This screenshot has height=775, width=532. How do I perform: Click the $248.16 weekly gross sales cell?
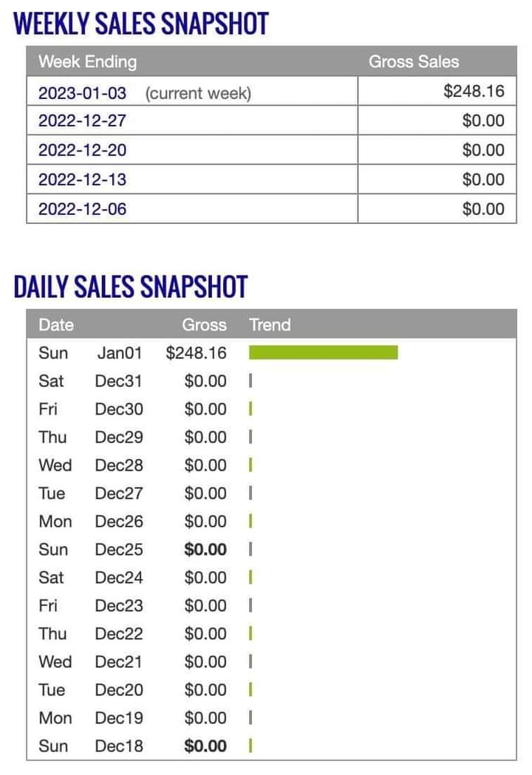tap(474, 92)
